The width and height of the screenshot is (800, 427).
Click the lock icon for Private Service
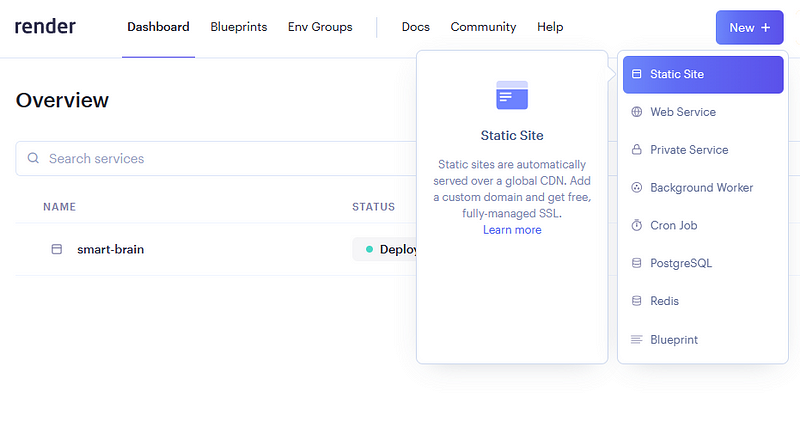pos(636,149)
